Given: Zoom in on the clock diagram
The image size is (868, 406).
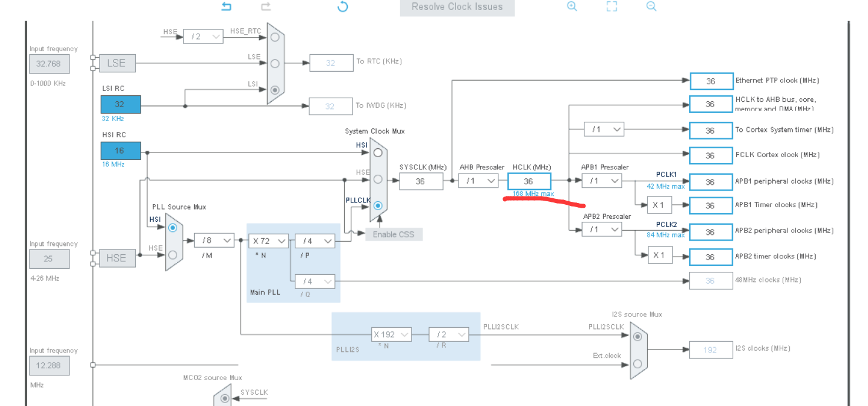Looking at the screenshot, I should pos(572,6).
